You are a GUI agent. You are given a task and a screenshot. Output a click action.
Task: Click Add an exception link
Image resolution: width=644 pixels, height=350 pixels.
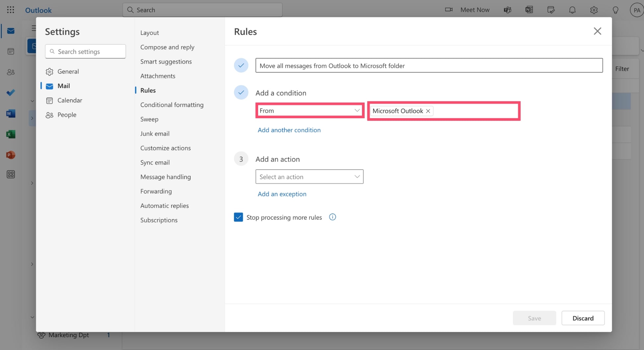click(x=282, y=194)
